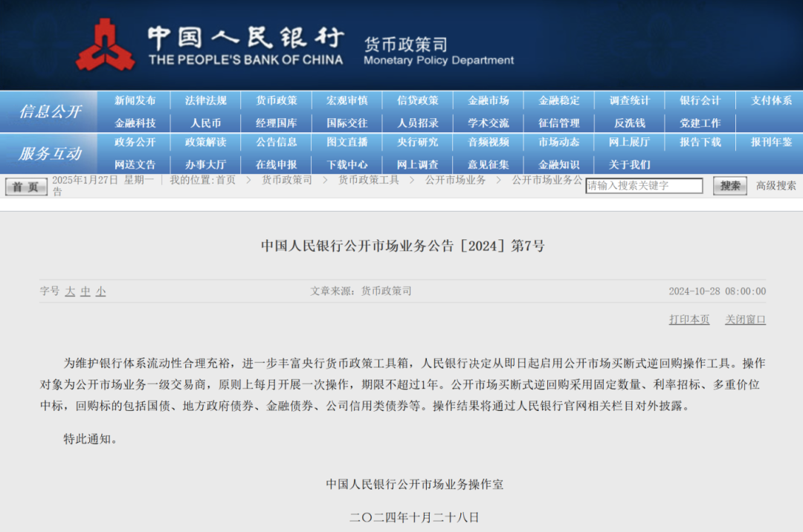The height and width of the screenshot is (532, 803).
Task: Open the 高级搜索 advanced search link
Action: click(776, 186)
